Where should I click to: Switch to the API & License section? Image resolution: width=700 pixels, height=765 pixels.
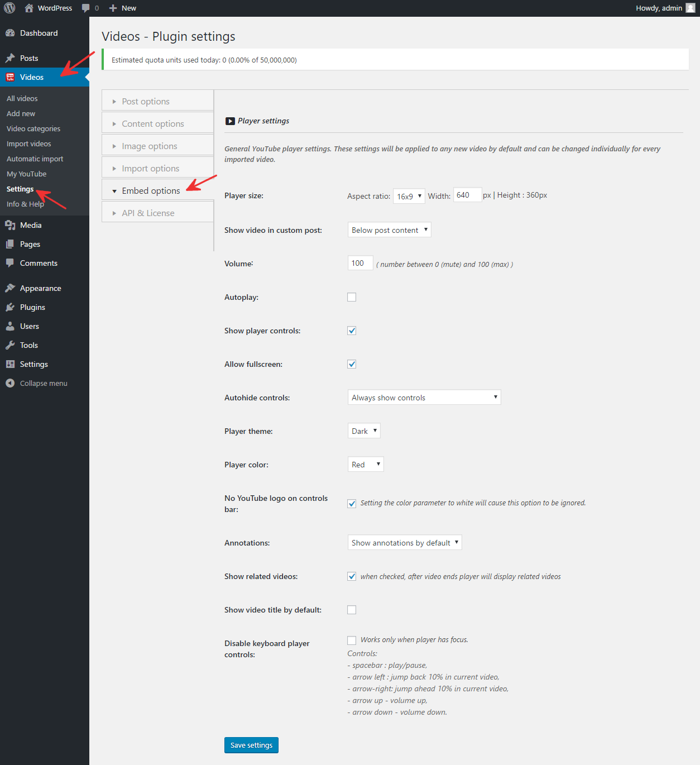pyautogui.click(x=148, y=212)
